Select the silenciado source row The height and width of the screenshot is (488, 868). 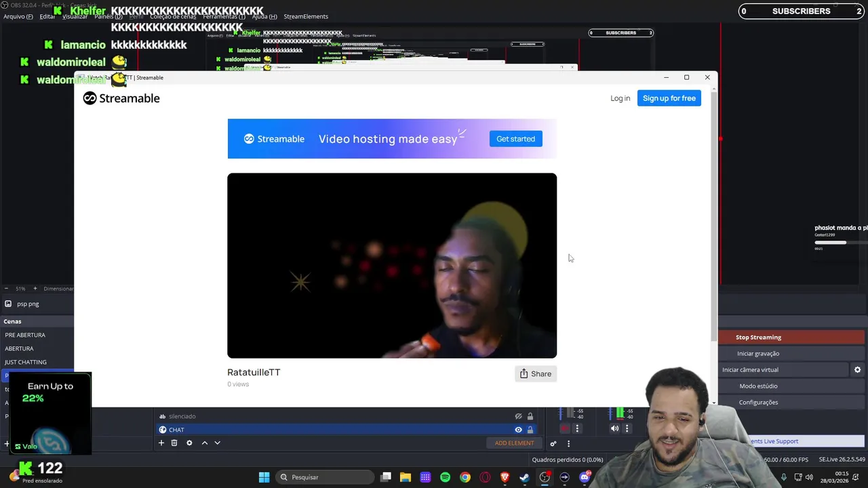[x=346, y=416]
